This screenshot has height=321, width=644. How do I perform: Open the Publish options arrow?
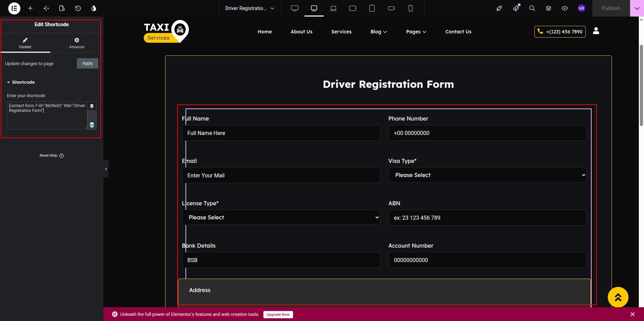(637, 8)
